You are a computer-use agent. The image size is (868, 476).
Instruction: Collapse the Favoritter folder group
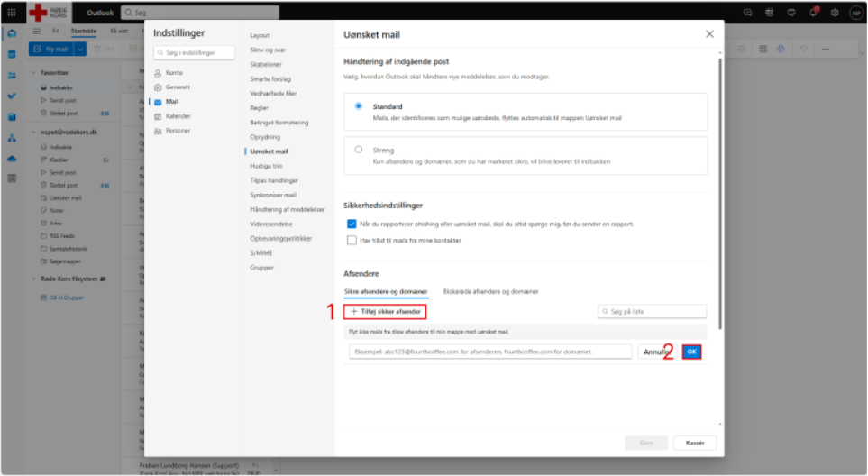[x=33, y=72]
